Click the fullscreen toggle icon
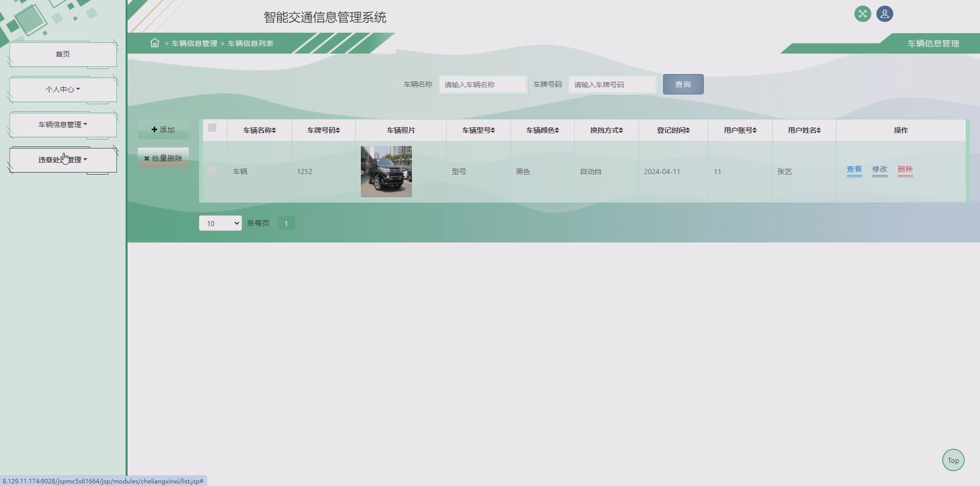 coord(862,14)
